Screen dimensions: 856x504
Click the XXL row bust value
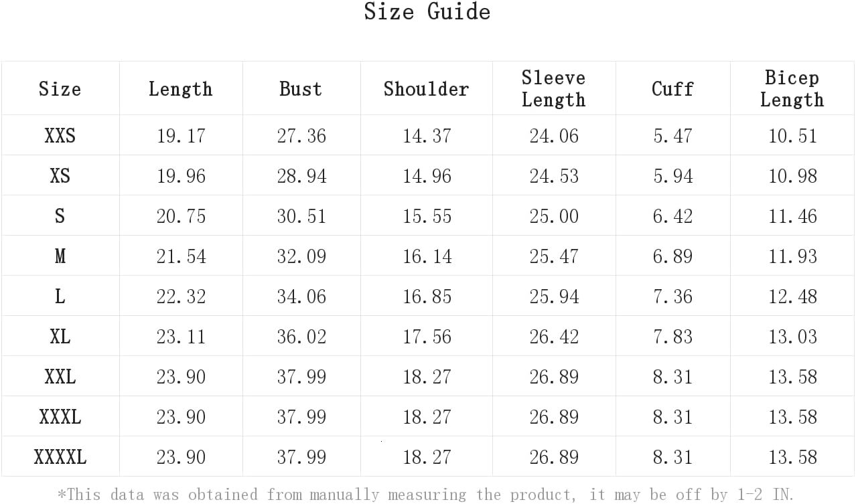(301, 377)
